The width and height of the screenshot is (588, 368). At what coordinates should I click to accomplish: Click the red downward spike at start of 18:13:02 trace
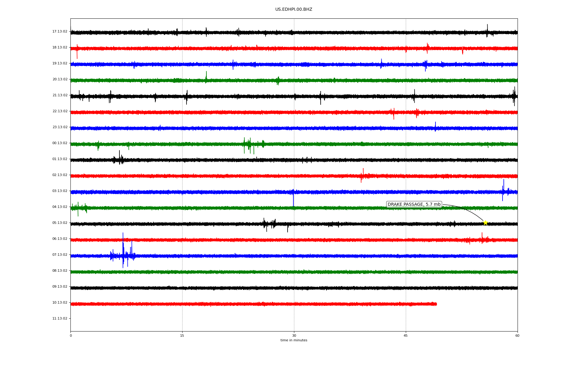coord(77,51)
